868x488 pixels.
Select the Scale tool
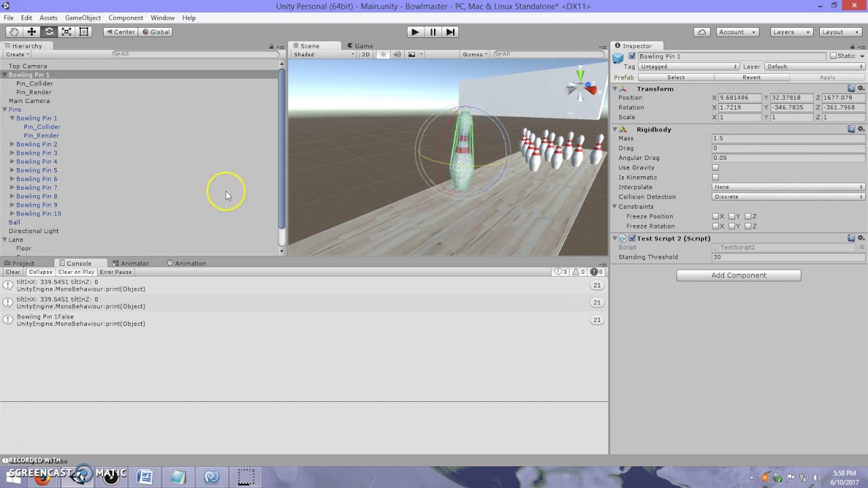pos(66,32)
